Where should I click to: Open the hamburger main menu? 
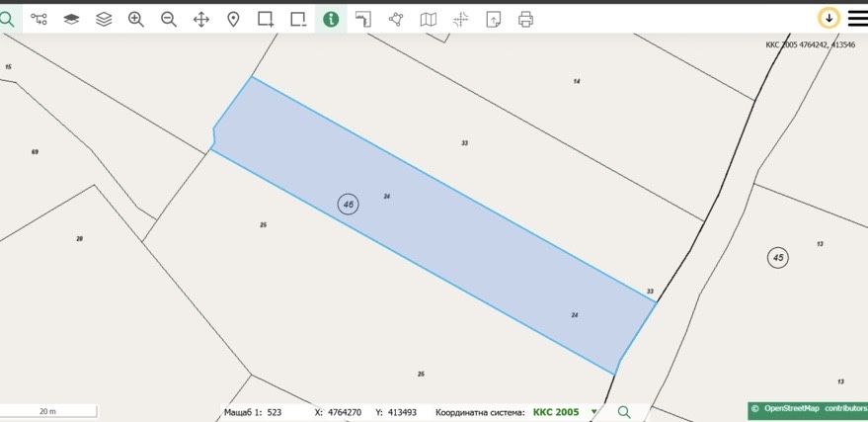[857, 18]
